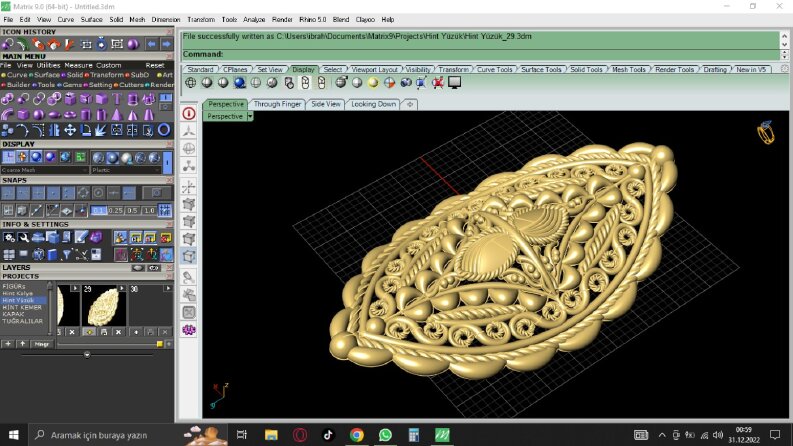Select the purple Text tool T icon
This screenshot has width=793, height=446.
tap(117, 99)
